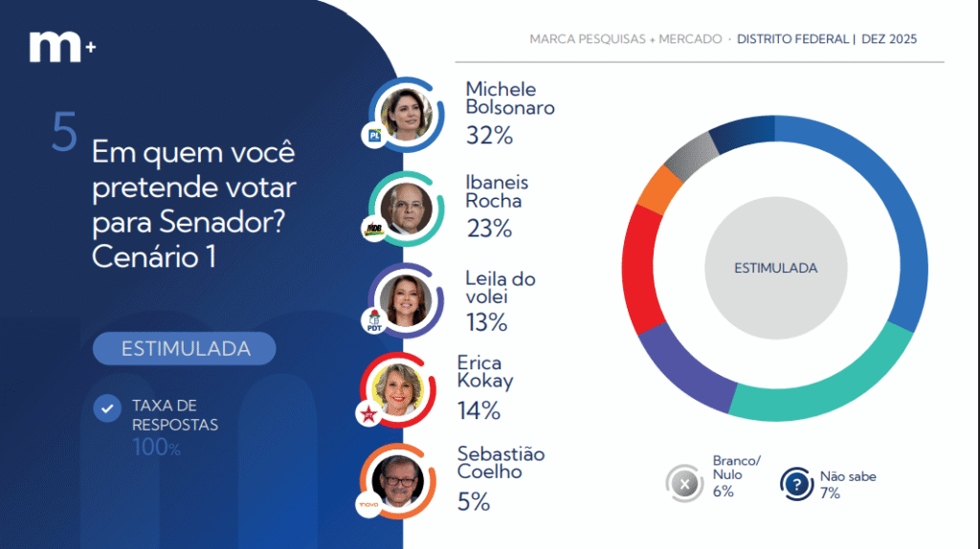
Task: Click the Novo party badge icon
Action: click(367, 505)
